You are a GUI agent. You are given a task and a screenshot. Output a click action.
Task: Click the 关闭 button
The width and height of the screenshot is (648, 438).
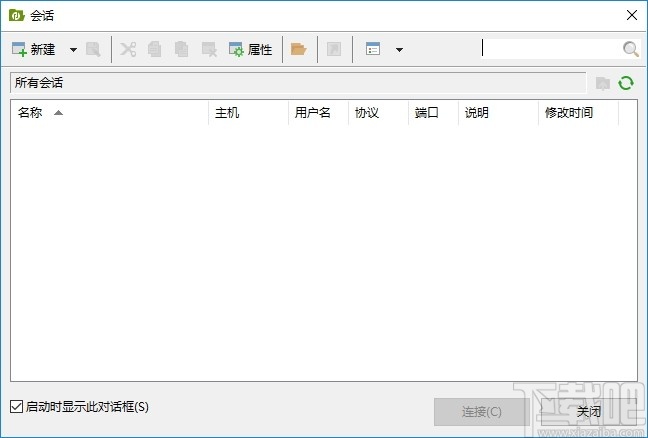(x=589, y=412)
